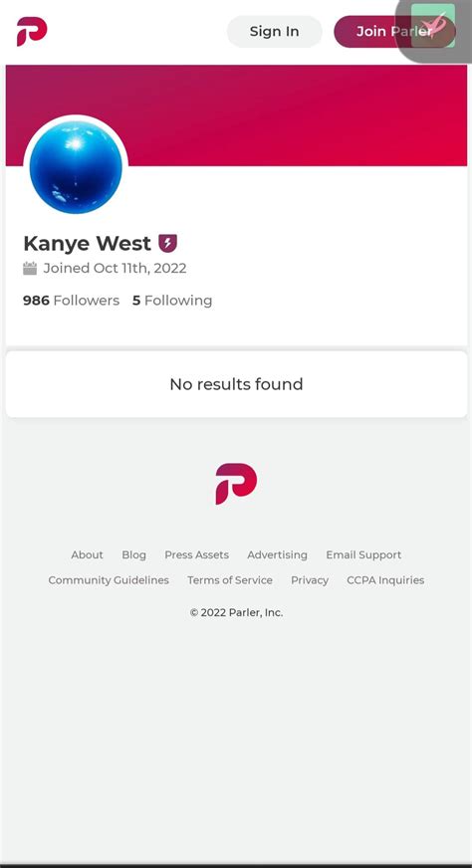View the 5 Following list

pyautogui.click(x=172, y=301)
